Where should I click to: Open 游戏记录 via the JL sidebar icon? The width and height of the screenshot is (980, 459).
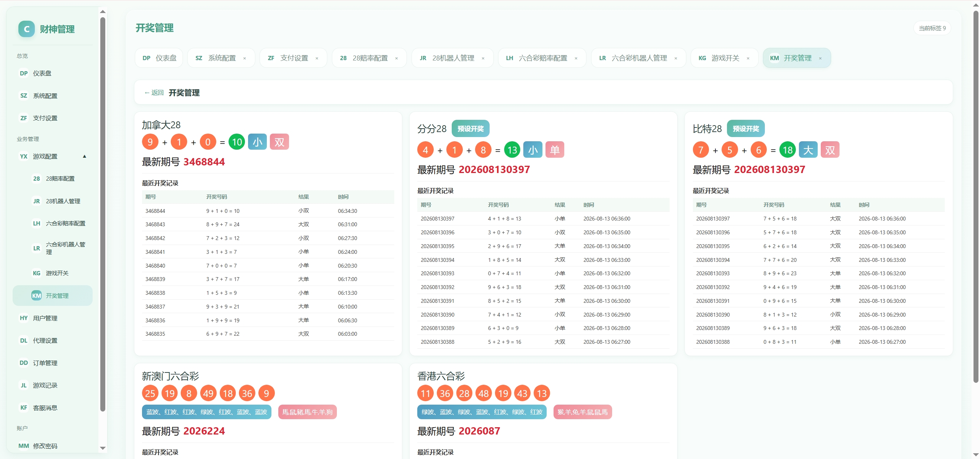24,385
